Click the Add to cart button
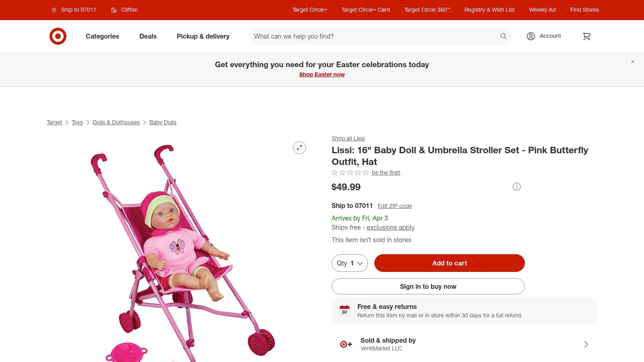644x362 pixels. point(449,263)
